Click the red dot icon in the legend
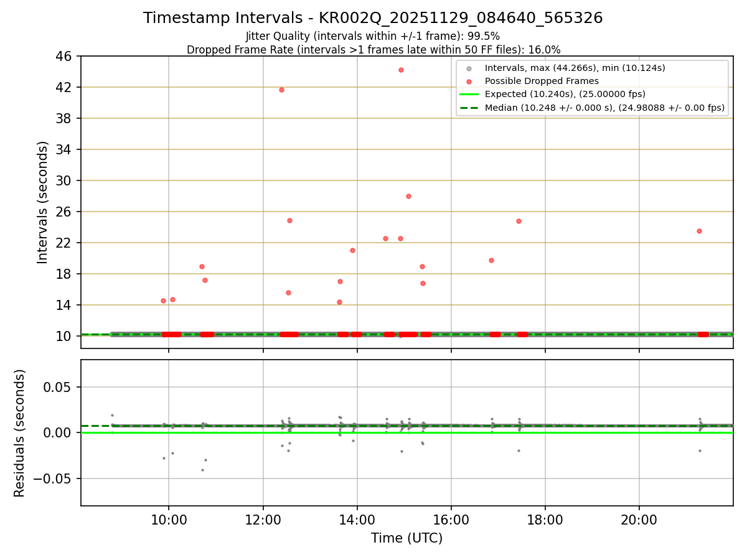Screen dimensions: 747x560 coord(469,82)
